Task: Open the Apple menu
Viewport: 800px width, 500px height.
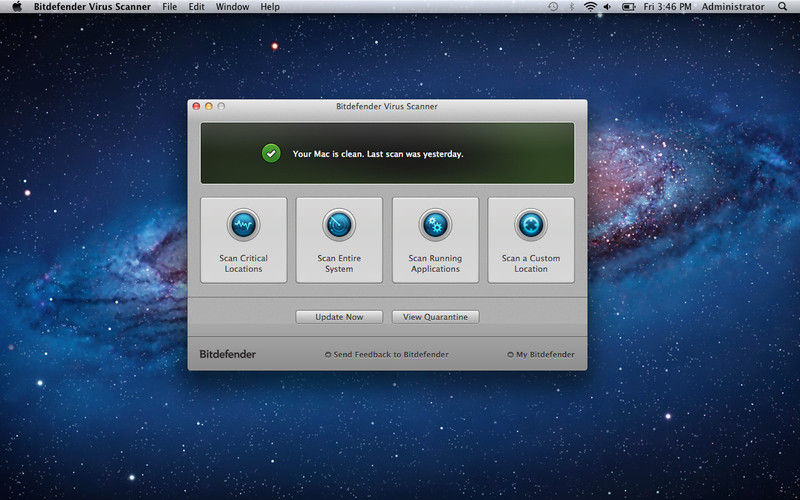Action: click(x=16, y=7)
